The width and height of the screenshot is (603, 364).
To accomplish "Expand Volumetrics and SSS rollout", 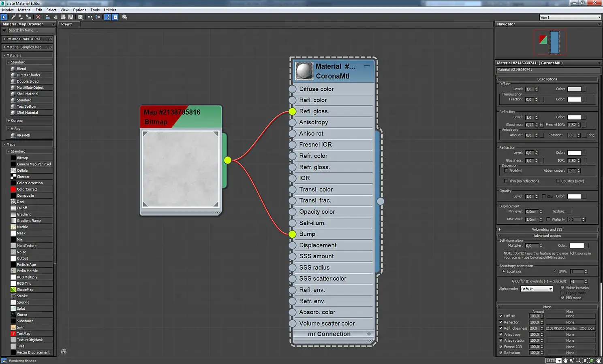I will (x=547, y=229).
